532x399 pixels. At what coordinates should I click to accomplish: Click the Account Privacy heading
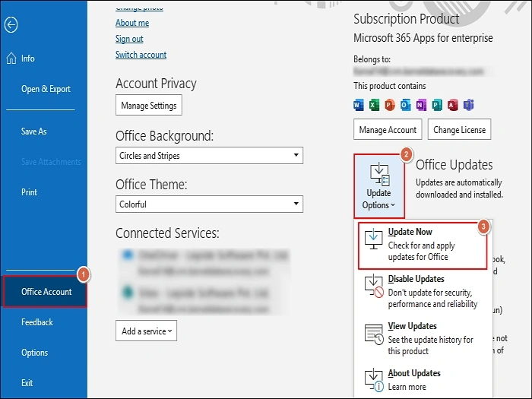click(156, 84)
